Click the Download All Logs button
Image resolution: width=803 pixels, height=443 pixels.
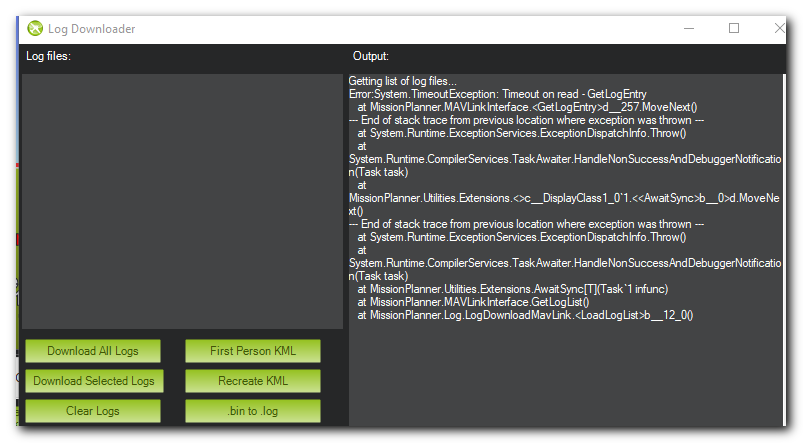click(x=93, y=351)
